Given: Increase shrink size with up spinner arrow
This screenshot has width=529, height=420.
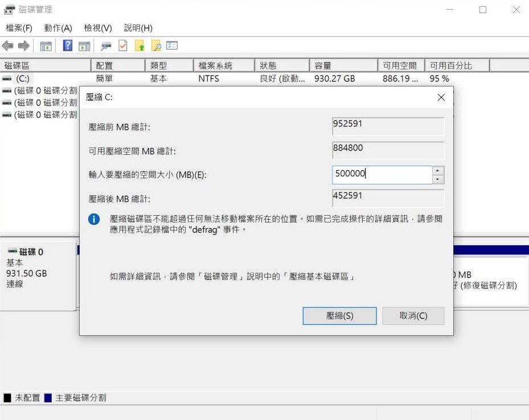Looking at the screenshot, I should (437, 171).
